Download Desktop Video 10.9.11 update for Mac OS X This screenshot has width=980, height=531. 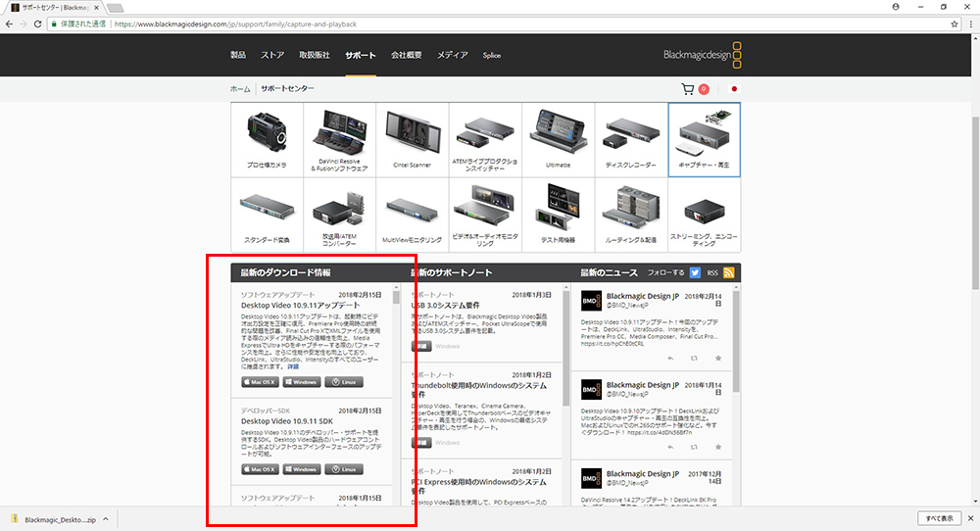pos(260,382)
